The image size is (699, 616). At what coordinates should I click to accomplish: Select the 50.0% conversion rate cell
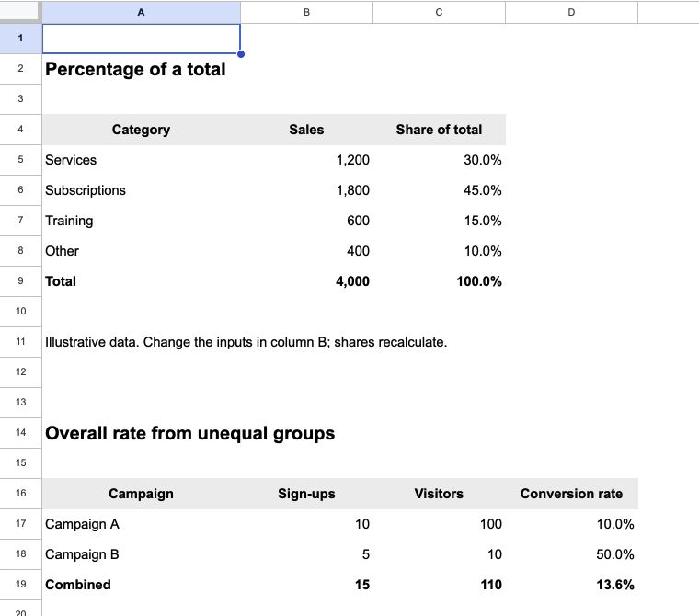tap(571, 554)
